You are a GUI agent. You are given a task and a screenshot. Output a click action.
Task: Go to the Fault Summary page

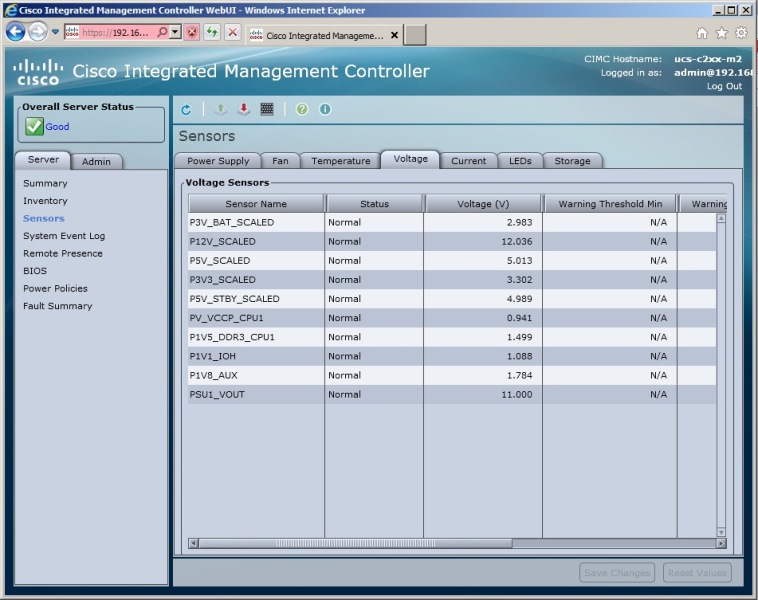[x=57, y=306]
